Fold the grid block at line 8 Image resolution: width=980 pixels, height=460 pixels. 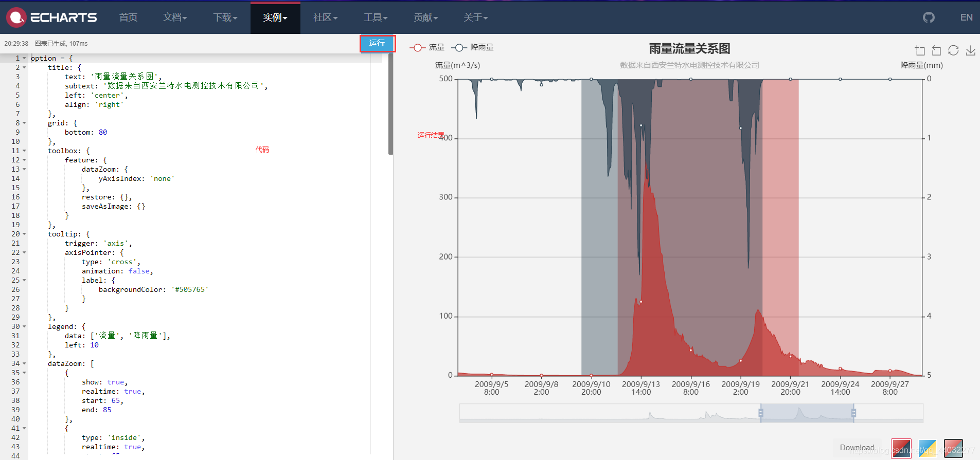(x=24, y=123)
